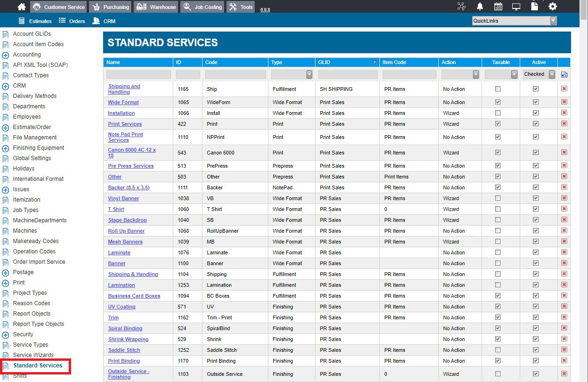Open the Warehouse menu
The height and width of the screenshot is (382, 588).
coord(156,7)
